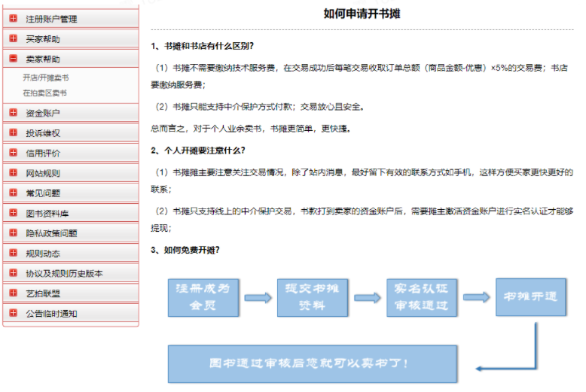Image resolution: width=586 pixels, height=392 pixels.
Task: Click the 公告临时通知 plus icon
Action: pyautogui.click(x=14, y=313)
